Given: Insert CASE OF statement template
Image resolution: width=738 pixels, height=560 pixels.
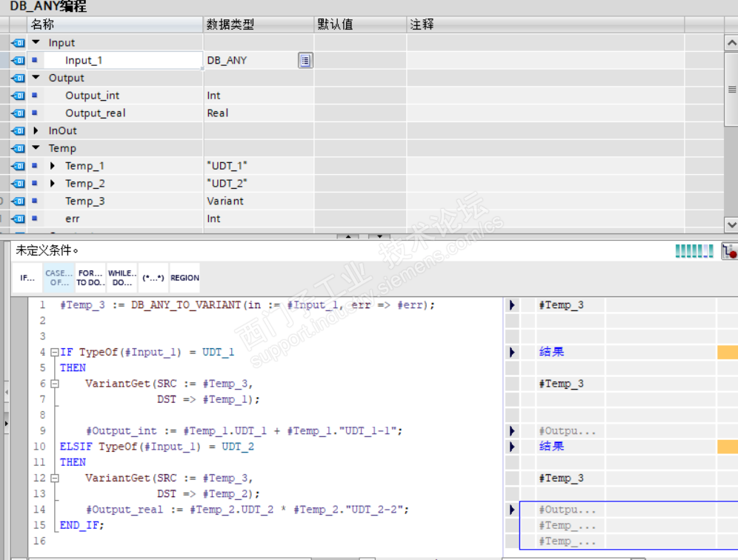Looking at the screenshot, I should pyautogui.click(x=59, y=278).
